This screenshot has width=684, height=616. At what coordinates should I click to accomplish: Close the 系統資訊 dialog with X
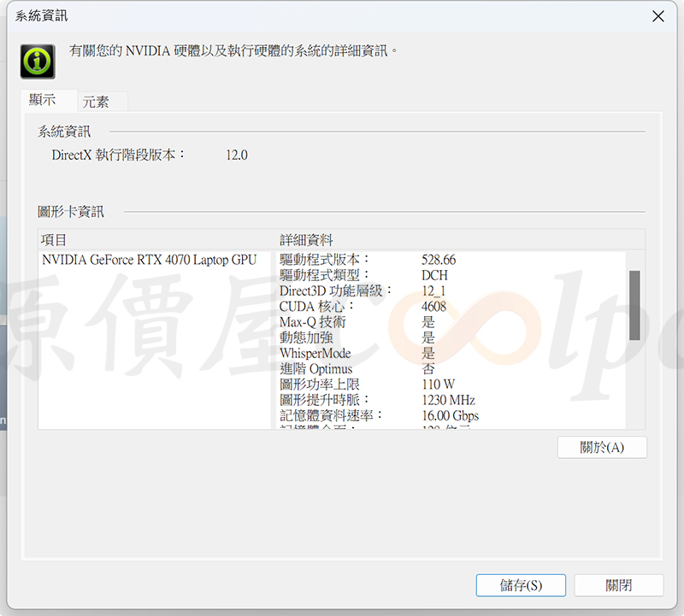[657, 16]
